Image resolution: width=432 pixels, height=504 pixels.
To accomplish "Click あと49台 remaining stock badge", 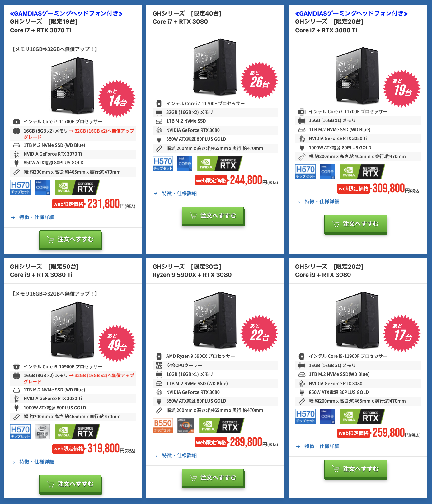I will 117,343.
